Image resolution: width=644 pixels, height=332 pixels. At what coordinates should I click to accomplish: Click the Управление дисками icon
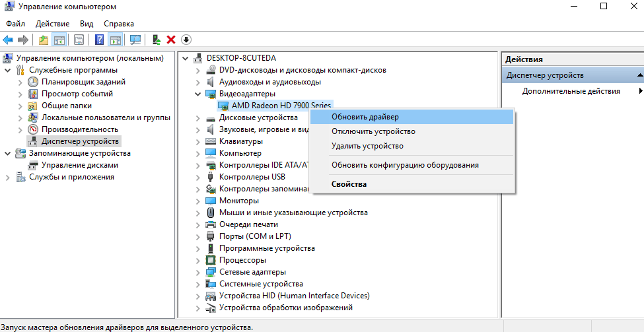pyautogui.click(x=33, y=166)
